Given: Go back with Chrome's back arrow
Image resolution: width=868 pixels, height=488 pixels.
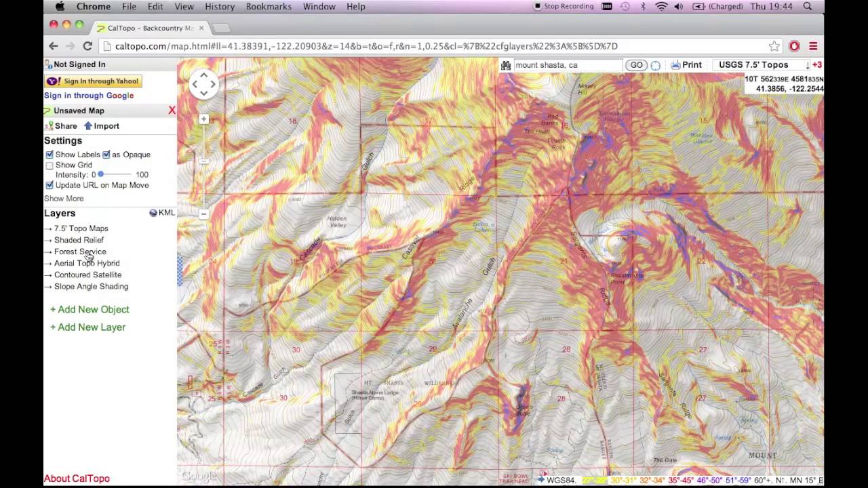Looking at the screenshot, I should point(54,46).
